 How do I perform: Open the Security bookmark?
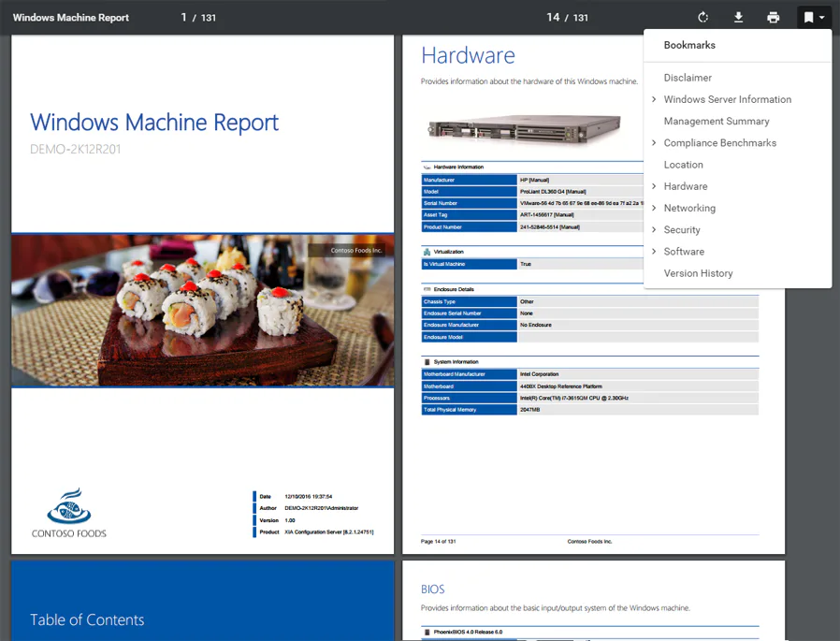682,229
